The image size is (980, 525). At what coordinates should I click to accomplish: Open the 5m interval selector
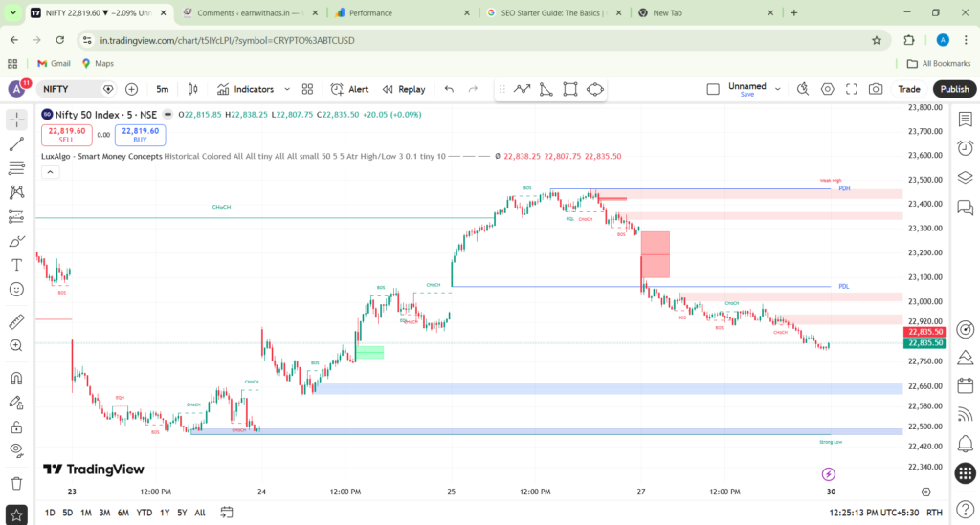pyautogui.click(x=163, y=89)
